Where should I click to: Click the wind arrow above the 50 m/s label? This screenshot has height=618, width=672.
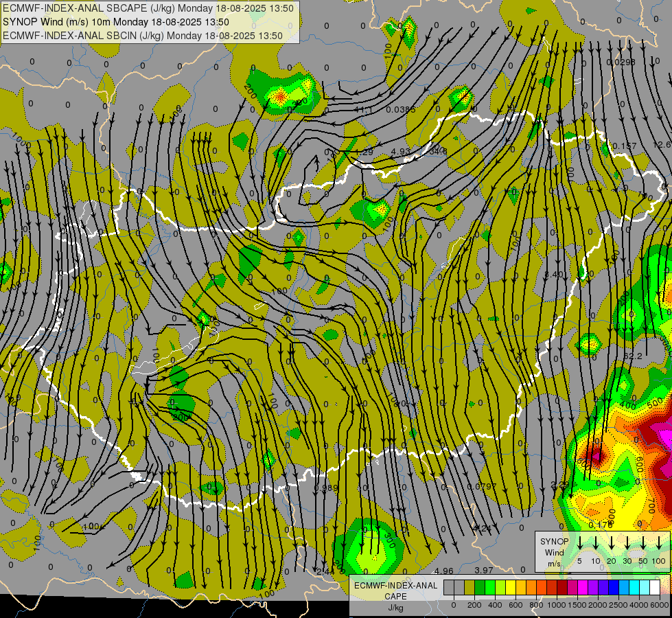point(643,542)
